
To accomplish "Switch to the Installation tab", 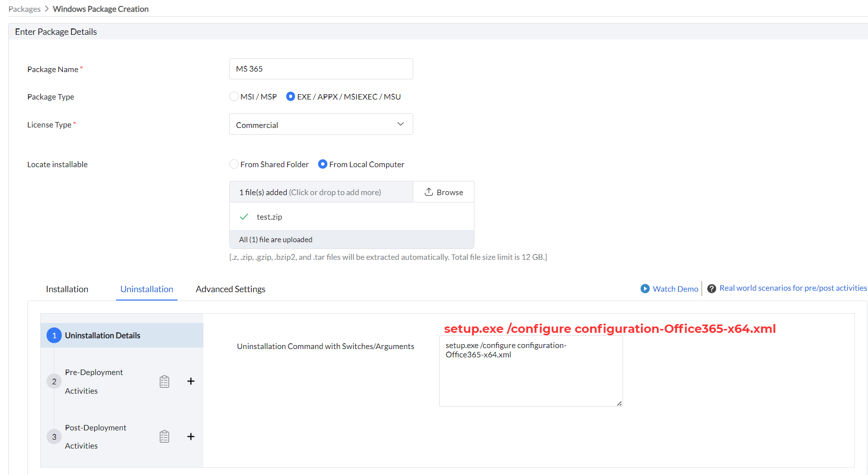I will click(x=67, y=289).
